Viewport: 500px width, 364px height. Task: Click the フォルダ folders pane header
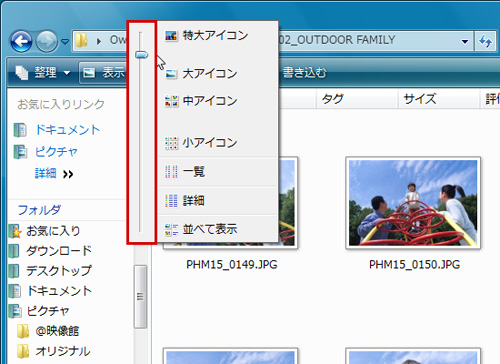click(39, 210)
